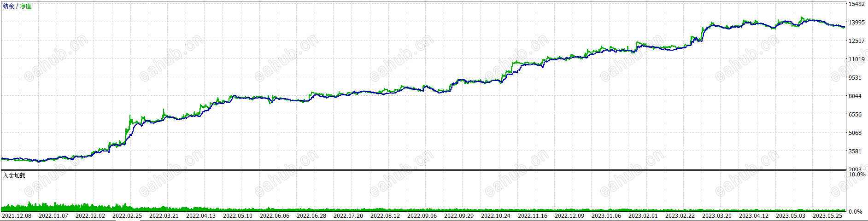
Task: Click the 2022.07.20 date label
Action: [348, 216]
